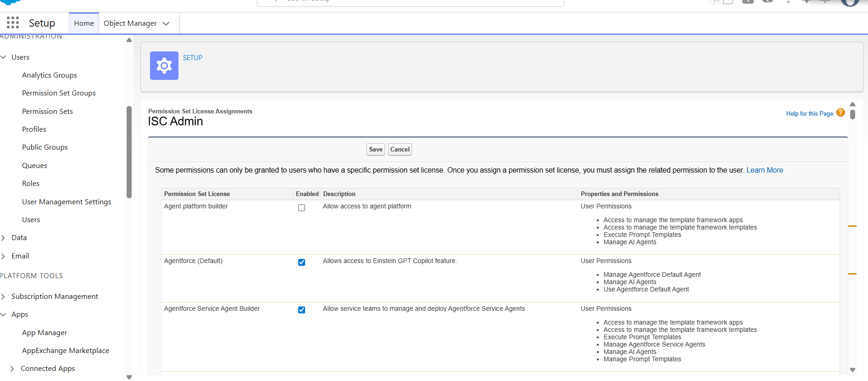Click the Cancel button

point(400,150)
